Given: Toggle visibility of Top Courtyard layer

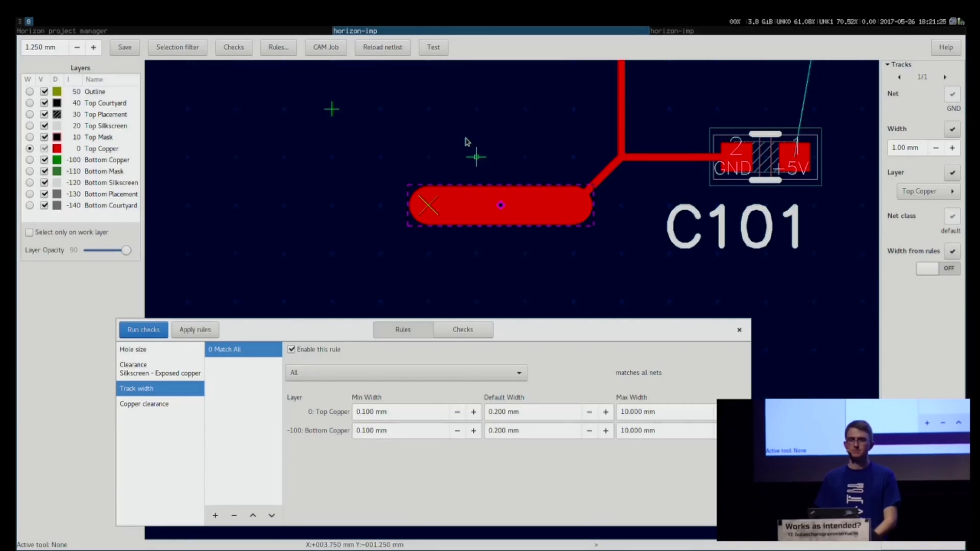Looking at the screenshot, I should [x=44, y=103].
